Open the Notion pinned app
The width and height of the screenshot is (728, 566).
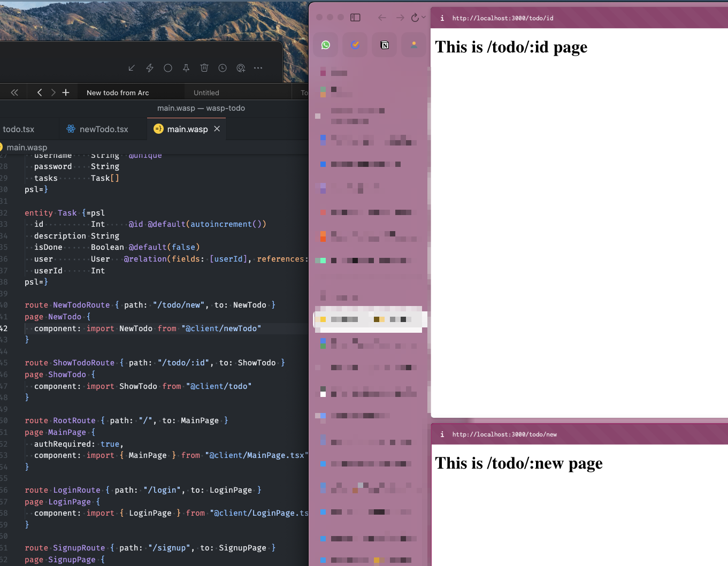point(385,44)
